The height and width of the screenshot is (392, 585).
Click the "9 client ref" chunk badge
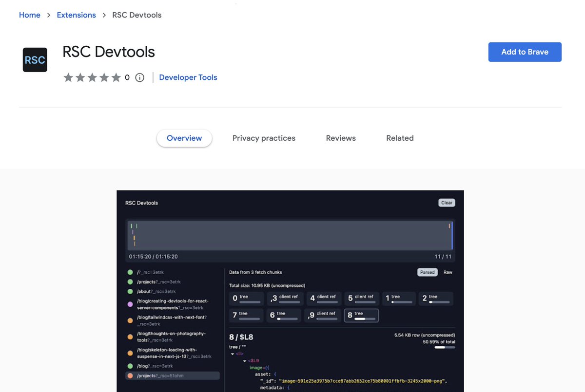[322, 315]
